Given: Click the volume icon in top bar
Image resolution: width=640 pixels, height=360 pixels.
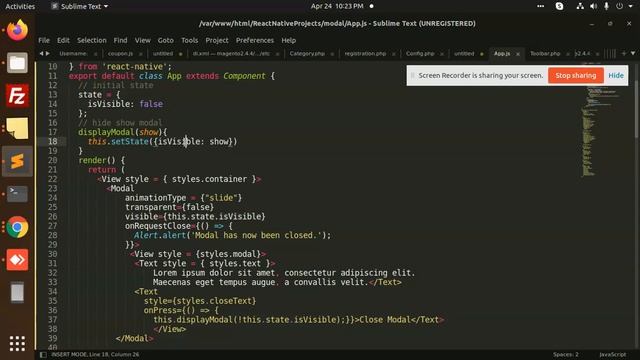Looking at the screenshot, I should coord(593,6).
